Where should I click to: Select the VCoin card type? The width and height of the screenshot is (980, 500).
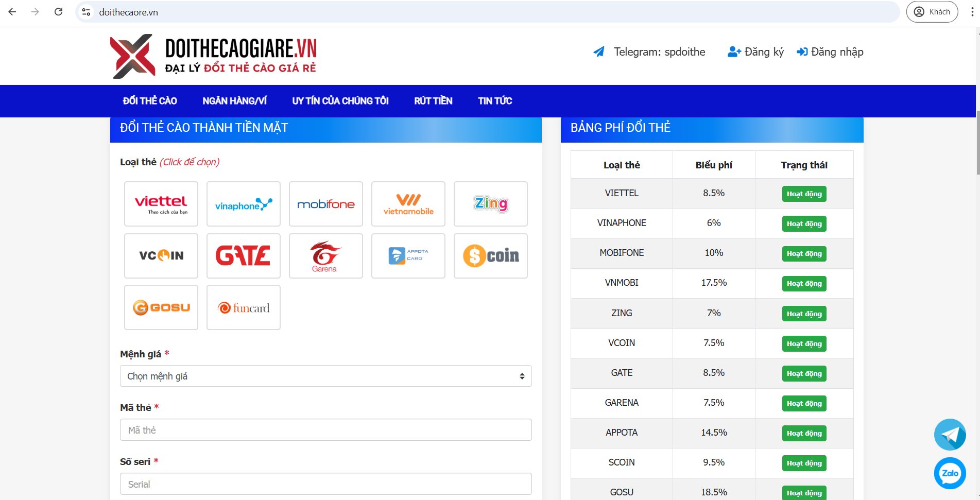pyautogui.click(x=161, y=256)
